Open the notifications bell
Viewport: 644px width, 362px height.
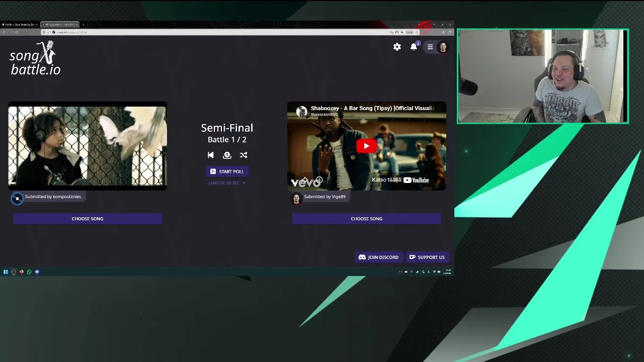414,47
